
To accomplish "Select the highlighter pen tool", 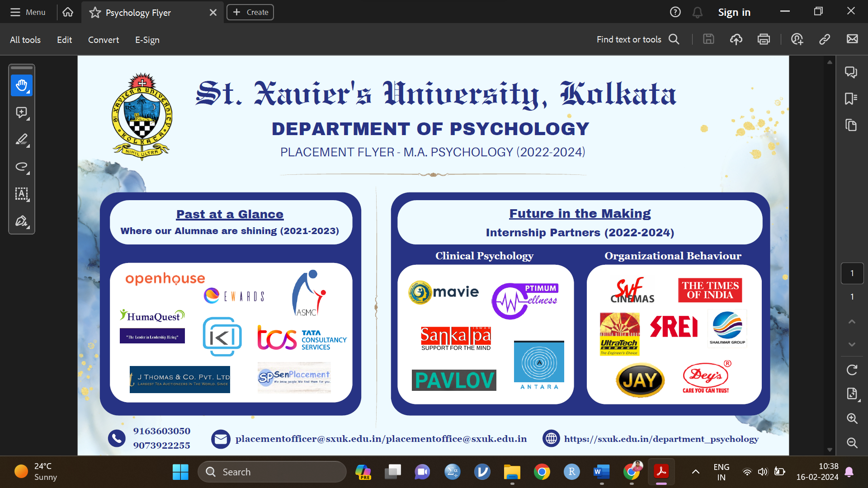I will pyautogui.click(x=21, y=140).
